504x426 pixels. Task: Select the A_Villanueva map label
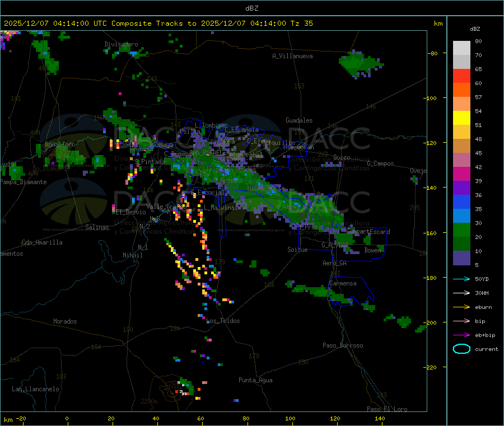pyautogui.click(x=292, y=56)
